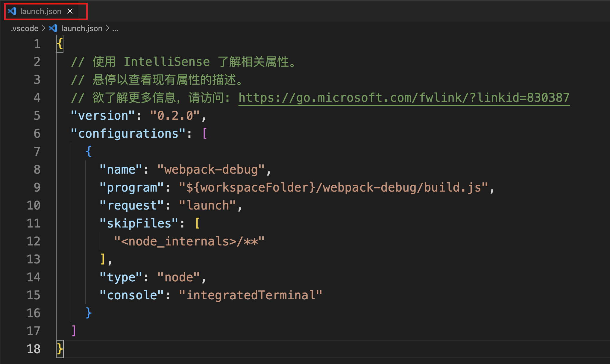The height and width of the screenshot is (364, 610).
Task: Click the opening bracket after "skipFiles"
Action: click(198, 223)
